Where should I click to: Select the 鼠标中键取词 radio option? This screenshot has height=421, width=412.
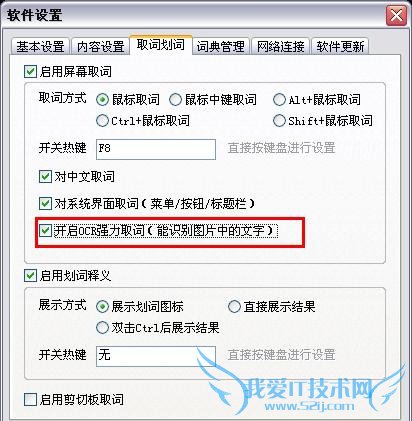[x=175, y=99]
